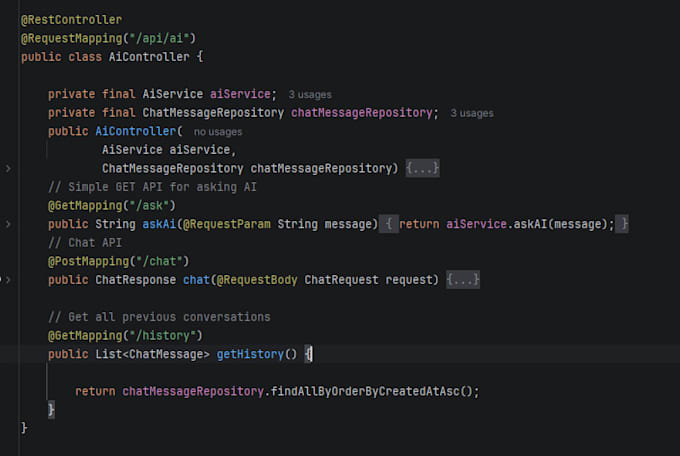Screen dimensions: 680x456
Task: Click the @RequestBody annotation
Action: pyautogui.click(x=257, y=280)
